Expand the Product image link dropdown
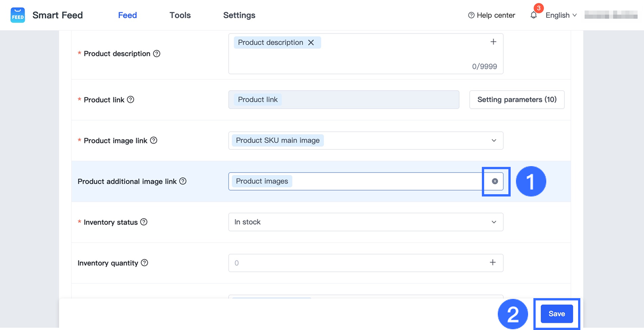 [x=494, y=140]
